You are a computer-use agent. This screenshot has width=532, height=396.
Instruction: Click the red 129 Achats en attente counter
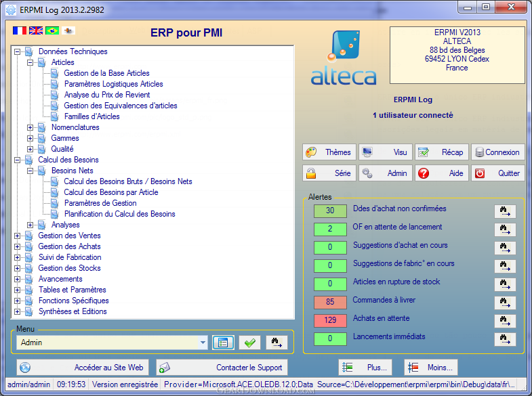[x=330, y=320]
